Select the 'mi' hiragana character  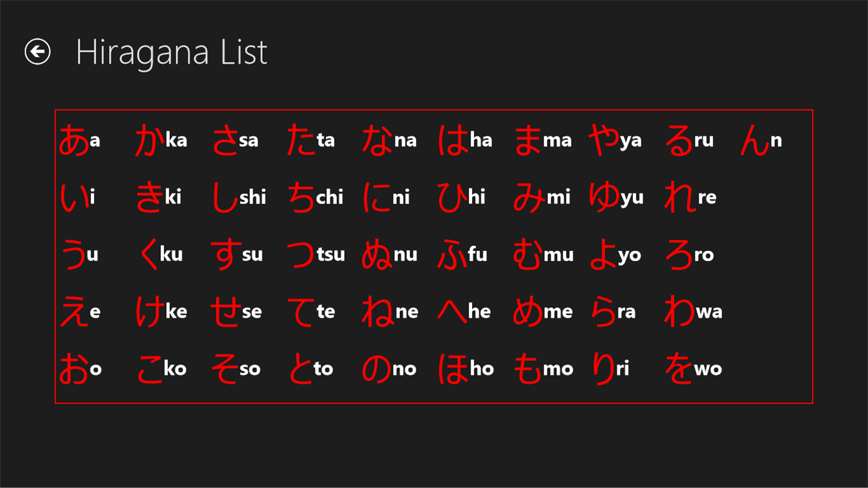(529, 197)
